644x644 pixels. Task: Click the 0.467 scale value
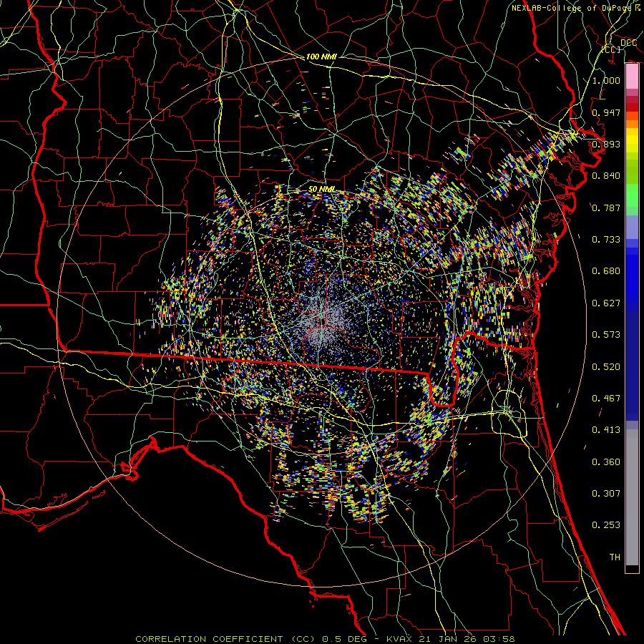pos(606,399)
